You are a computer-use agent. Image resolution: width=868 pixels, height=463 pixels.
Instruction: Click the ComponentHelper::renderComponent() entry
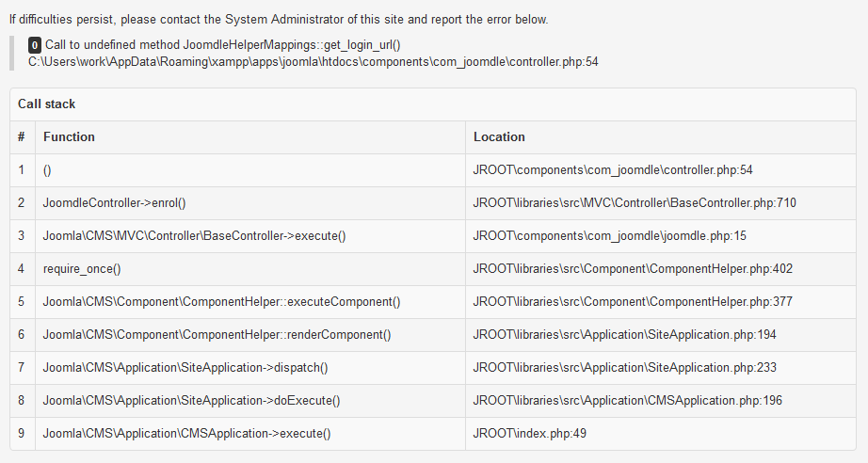[217, 334]
